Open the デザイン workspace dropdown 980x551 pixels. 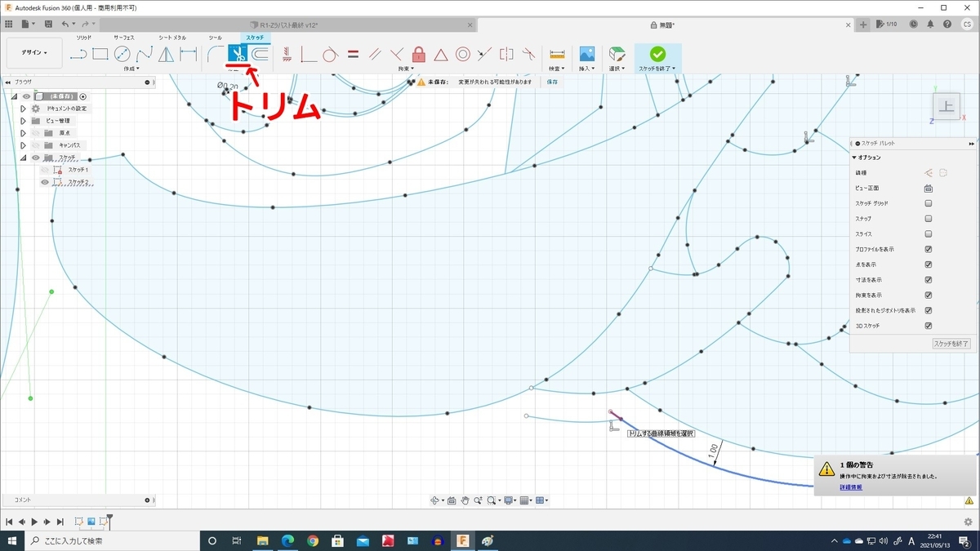click(34, 53)
